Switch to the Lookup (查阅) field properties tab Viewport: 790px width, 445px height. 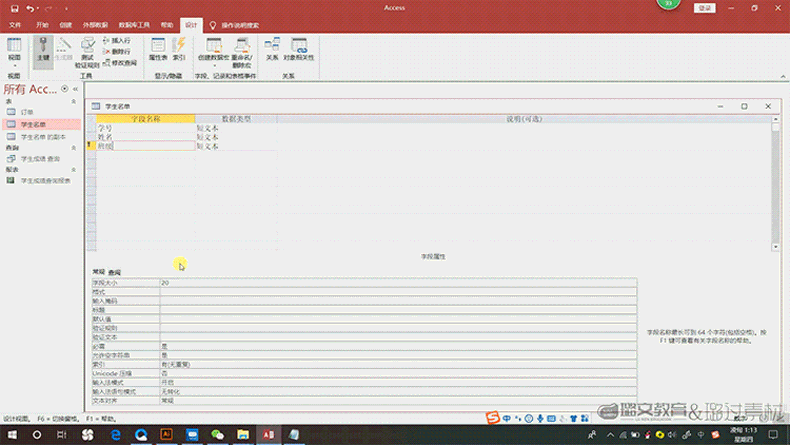(115, 272)
